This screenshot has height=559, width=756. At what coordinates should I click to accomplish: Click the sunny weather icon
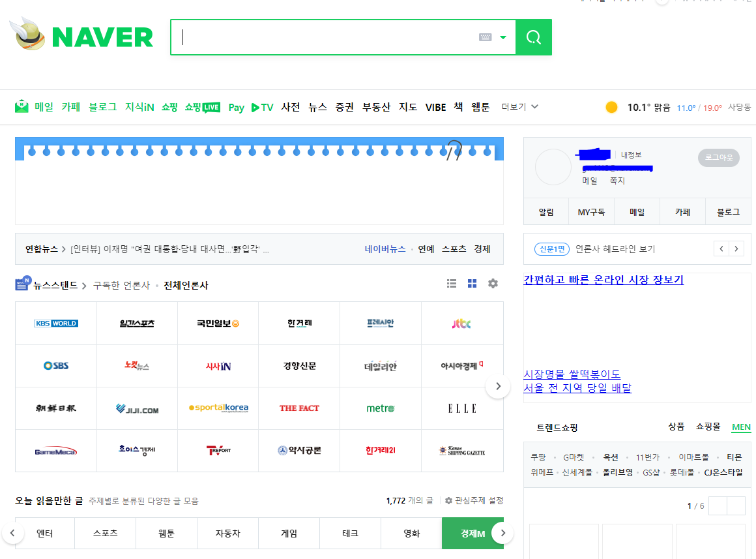[611, 107]
